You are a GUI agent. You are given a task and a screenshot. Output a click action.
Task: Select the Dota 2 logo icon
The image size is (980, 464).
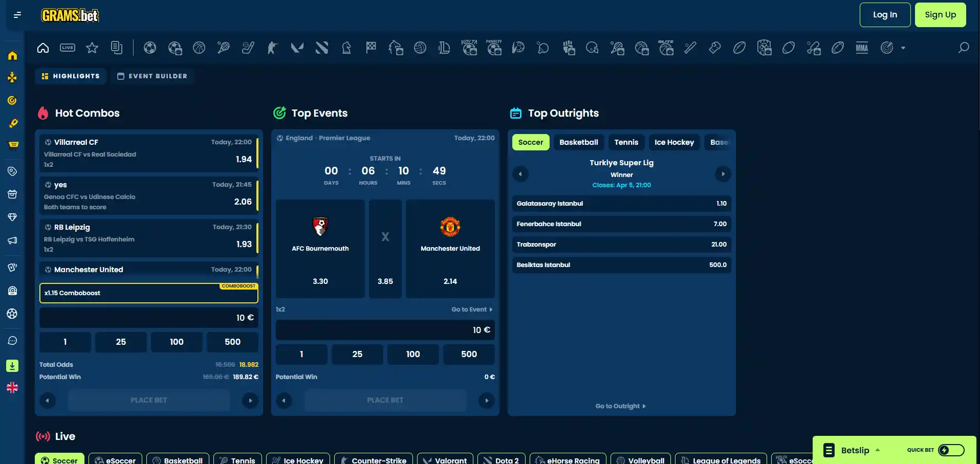pyautogui.click(x=322, y=48)
